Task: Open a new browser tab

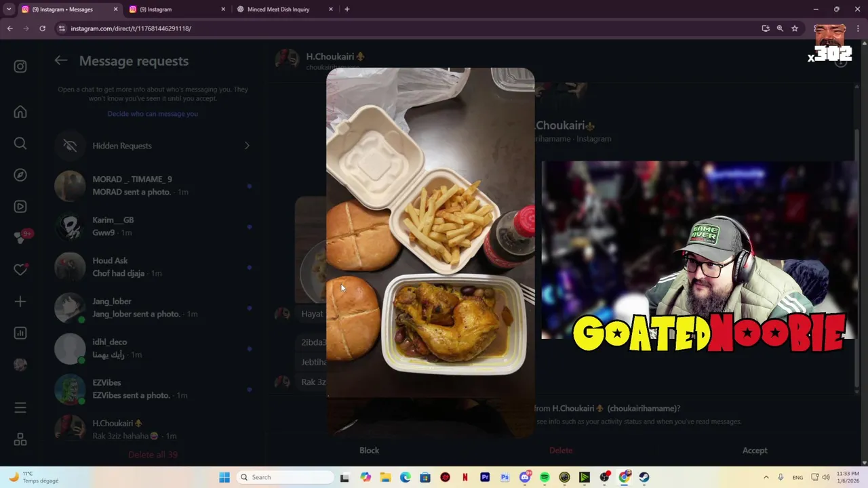Action: [347, 9]
